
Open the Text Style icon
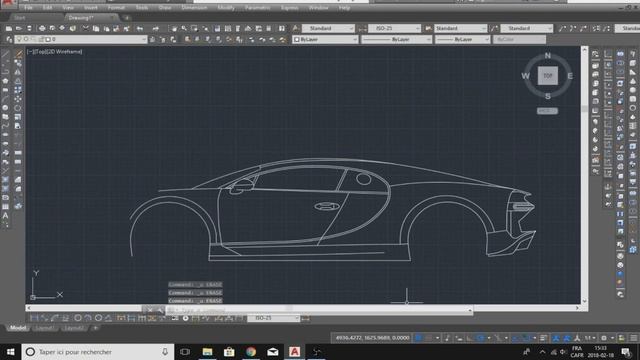296,29
